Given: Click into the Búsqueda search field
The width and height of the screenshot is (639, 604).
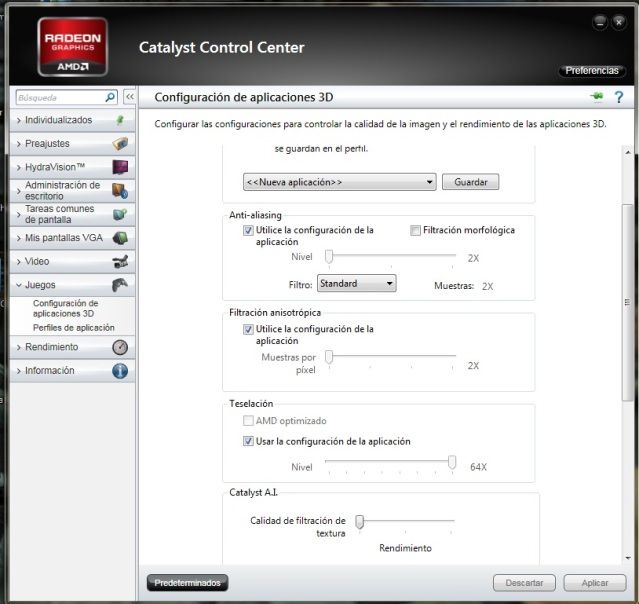Looking at the screenshot, I should click(x=58, y=98).
